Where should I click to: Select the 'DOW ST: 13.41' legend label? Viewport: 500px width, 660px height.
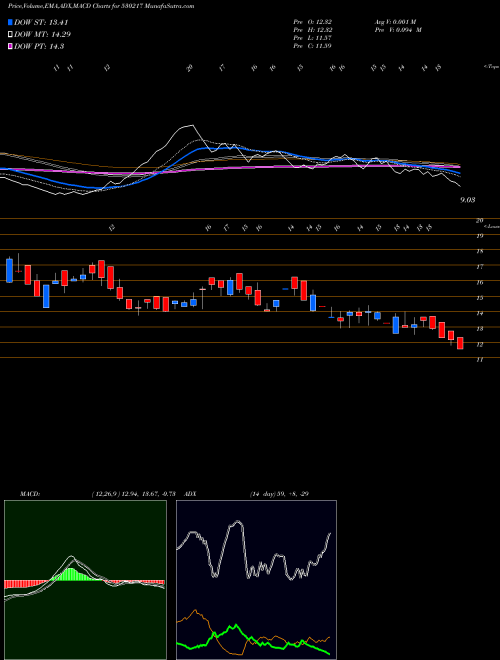coord(41,22)
